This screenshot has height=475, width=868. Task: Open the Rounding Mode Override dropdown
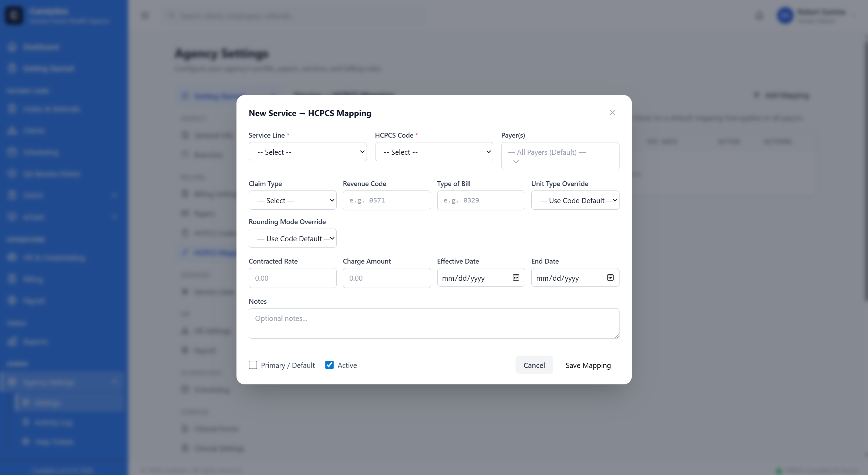pyautogui.click(x=292, y=239)
